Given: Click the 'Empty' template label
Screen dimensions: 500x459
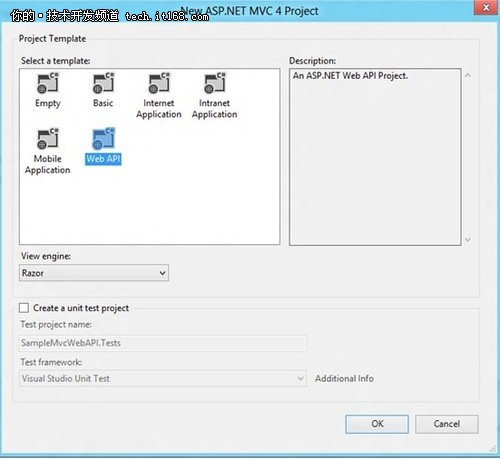Looking at the screenshot, I should [x=48, y=103].
